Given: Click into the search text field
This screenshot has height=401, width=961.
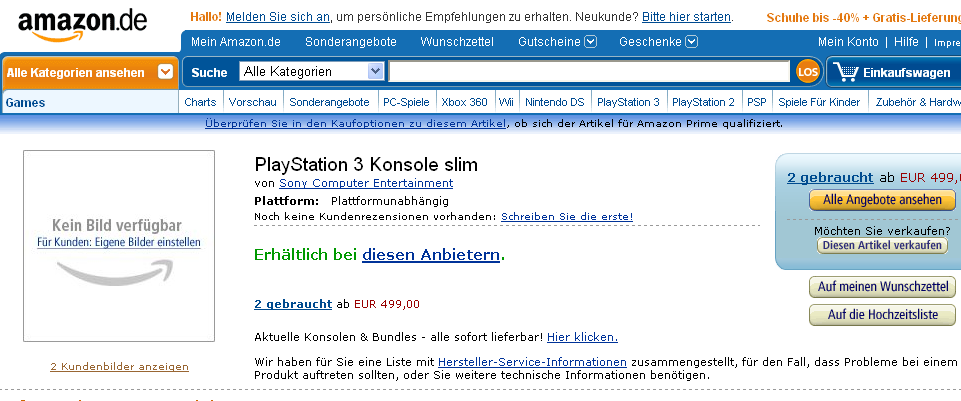Looking at the screenshot, I should click(x=589, y=72).
